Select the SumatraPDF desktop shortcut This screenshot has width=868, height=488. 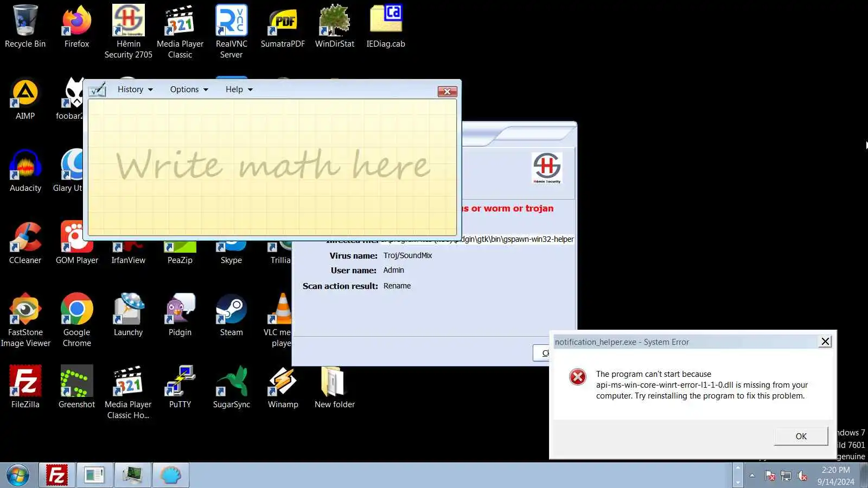(283, 27)
